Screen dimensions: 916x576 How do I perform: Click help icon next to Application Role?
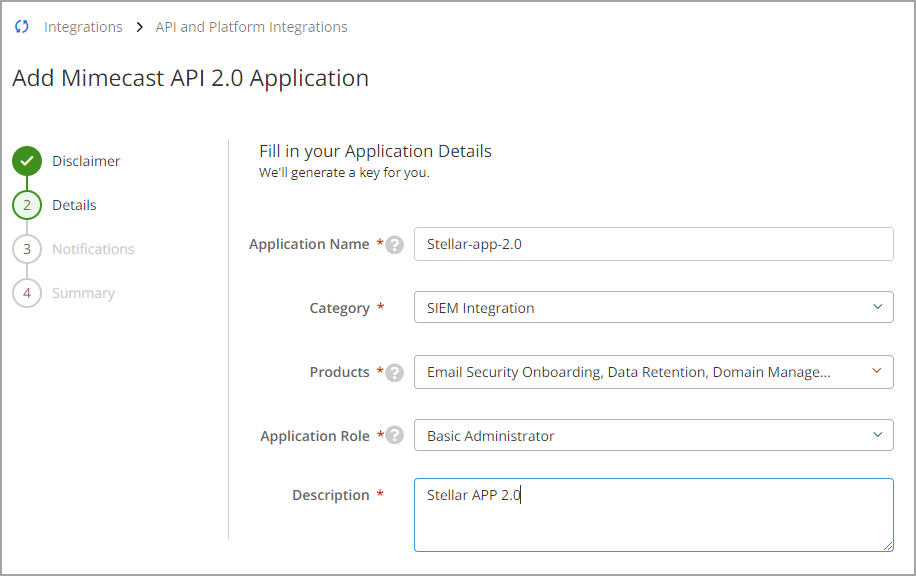pos(395,436)
